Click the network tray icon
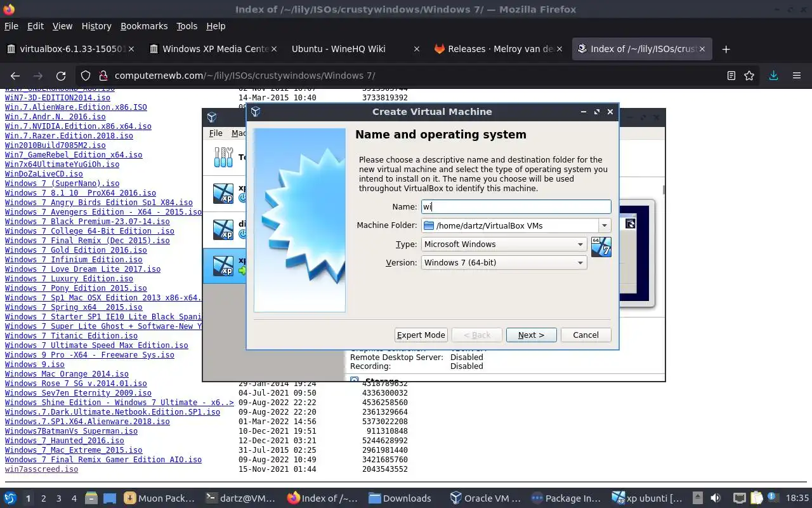The height and width of the screenshot is (508, 812). point(739,498)
